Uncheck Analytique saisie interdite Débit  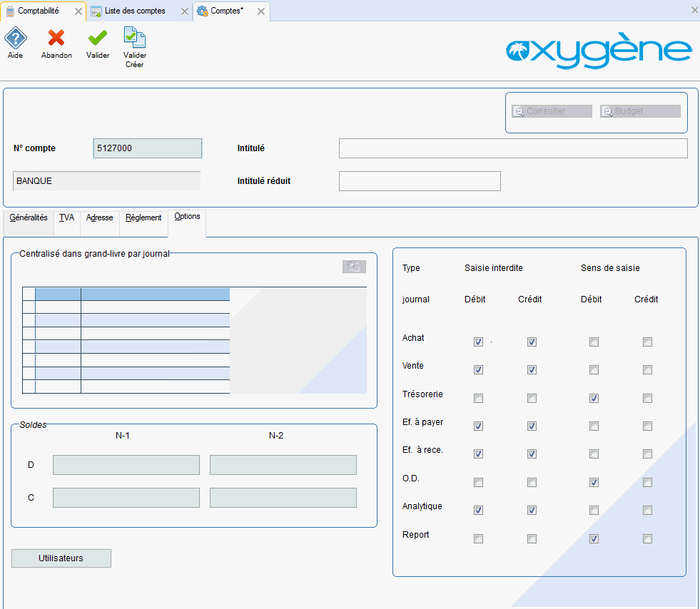click(x=478, y=511)
